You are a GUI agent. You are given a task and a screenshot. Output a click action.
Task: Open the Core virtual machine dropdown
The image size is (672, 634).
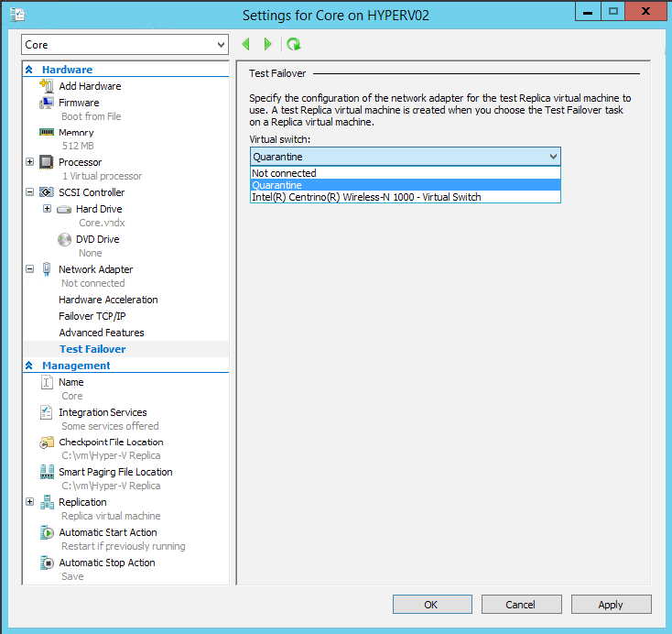click(x=125, y=45)
